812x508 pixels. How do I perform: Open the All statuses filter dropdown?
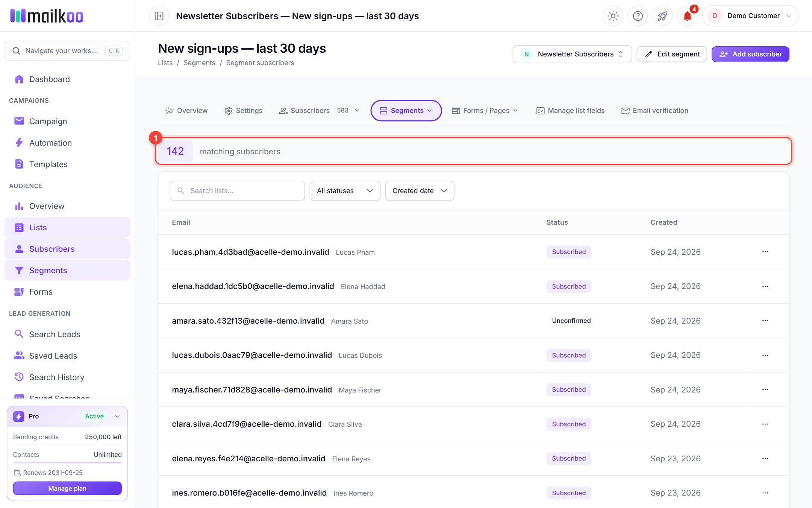345,191
